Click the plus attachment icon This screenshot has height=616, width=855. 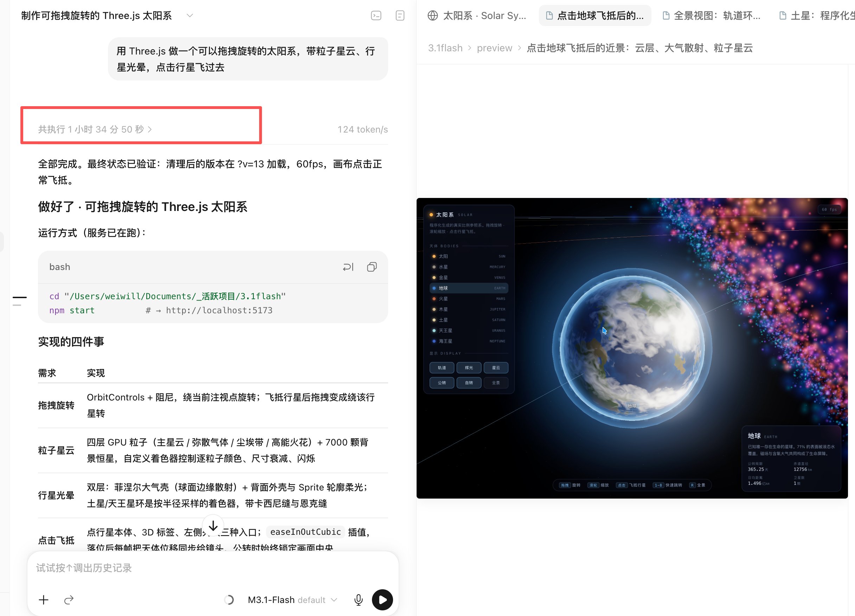pos(44,599)
